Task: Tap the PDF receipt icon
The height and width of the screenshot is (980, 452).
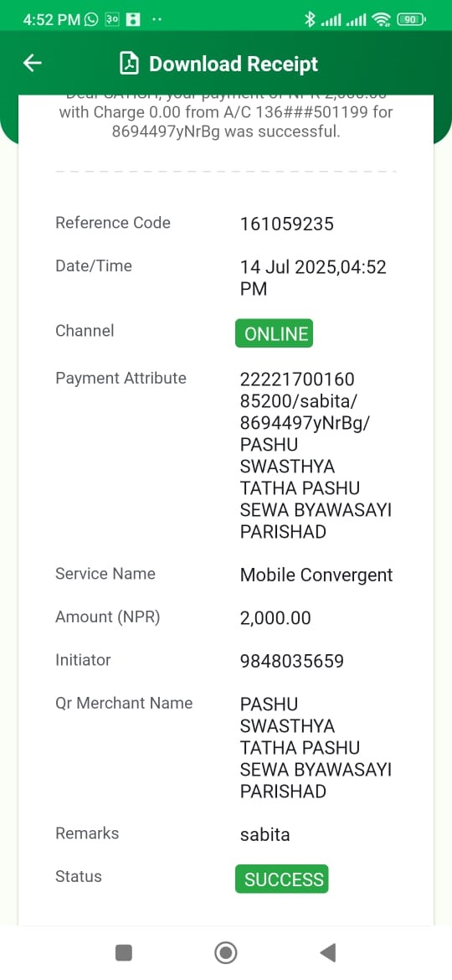Action: click(x=129, y=64)
